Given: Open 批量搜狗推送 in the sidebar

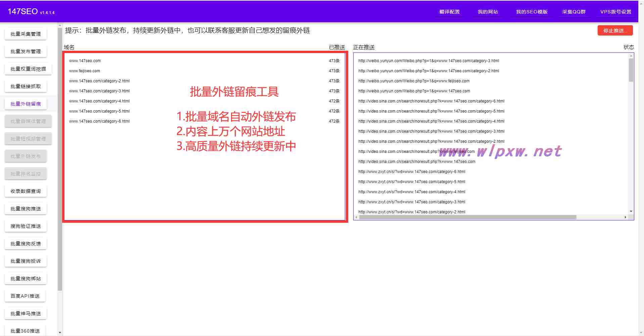Looking at the screenshot, I should pos(26,209).
